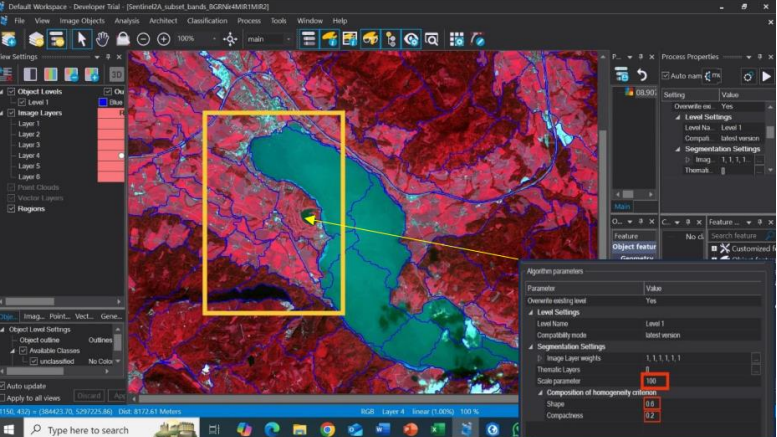Click the Level 1 blue color swatch
Screen dimensions: 777x437
click(x=103, y=102)
